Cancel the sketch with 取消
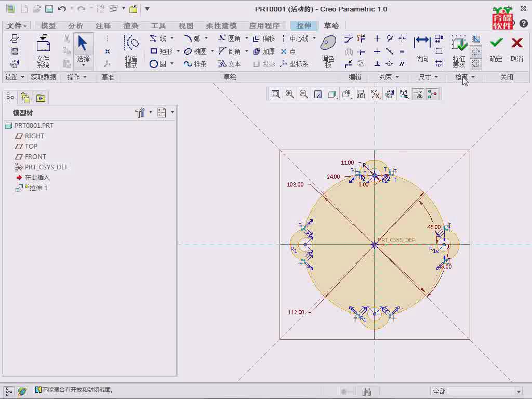 [517, 50]
